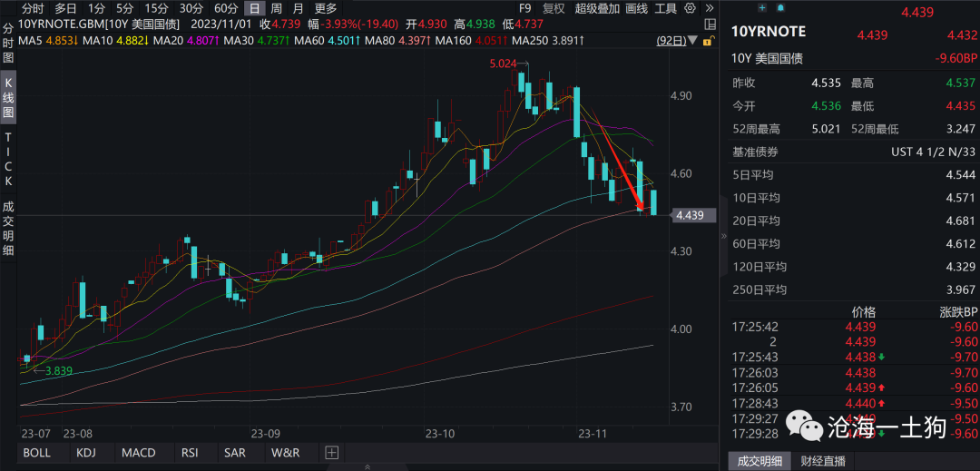Enable the SAR indicator
This screenshot has height=471, width=980.
pyautogui.click(x=234, y=452)
